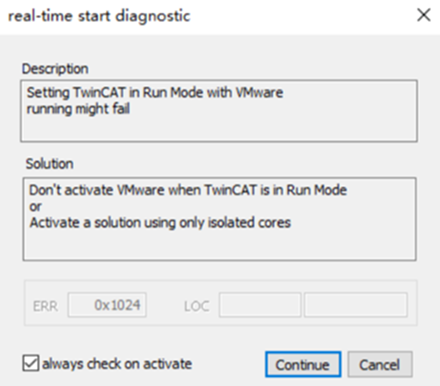
Task: Click the ERR label
Action: click(x=45, y=306)
